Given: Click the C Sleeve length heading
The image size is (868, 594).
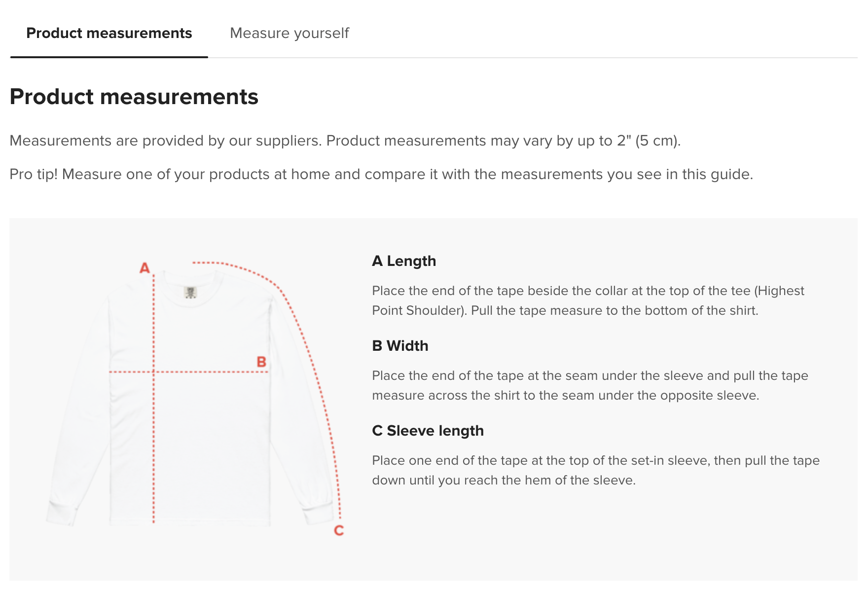Looking at the screenshot, I should pyautogui.click(x=428, y=431).
